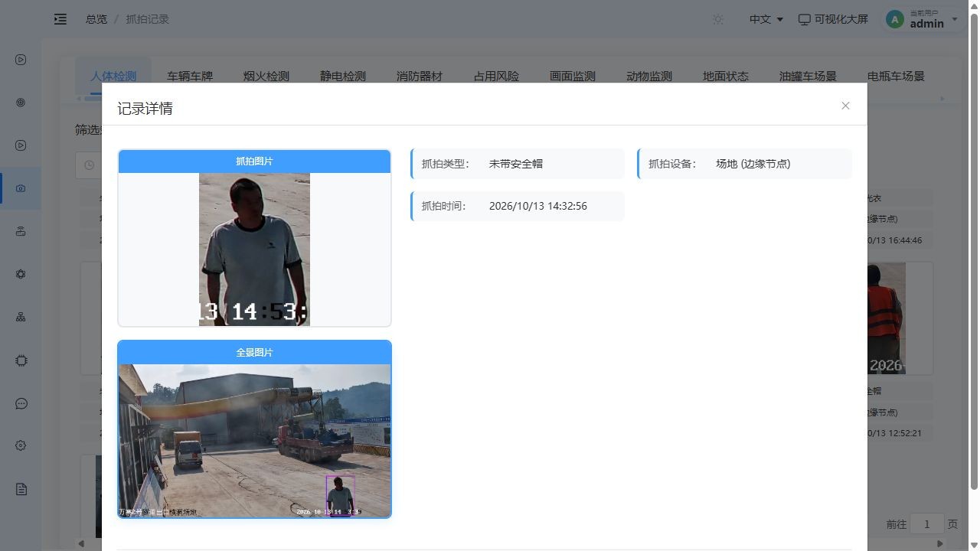Select the 未带安全帽 capture type text
This screenshot has width=980, height=551.
pyautogui.click(x=516, y=164)
